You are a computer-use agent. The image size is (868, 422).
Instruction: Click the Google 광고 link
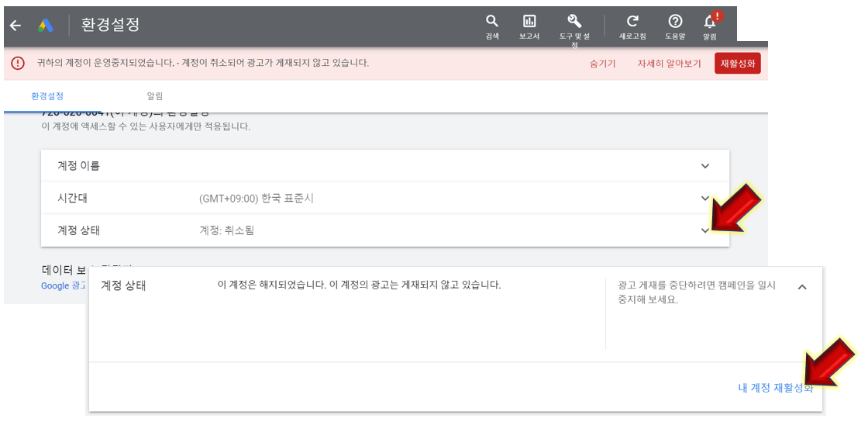click(x=63, y=285)
